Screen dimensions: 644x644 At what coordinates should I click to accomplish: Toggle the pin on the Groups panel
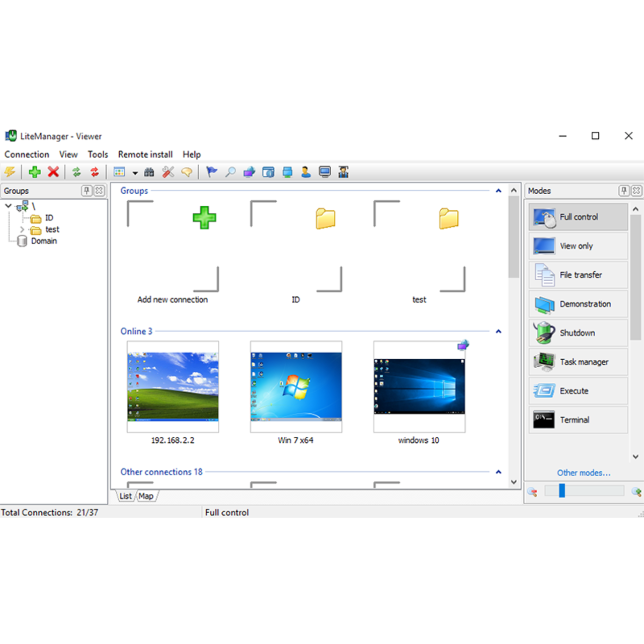(87, 191)
